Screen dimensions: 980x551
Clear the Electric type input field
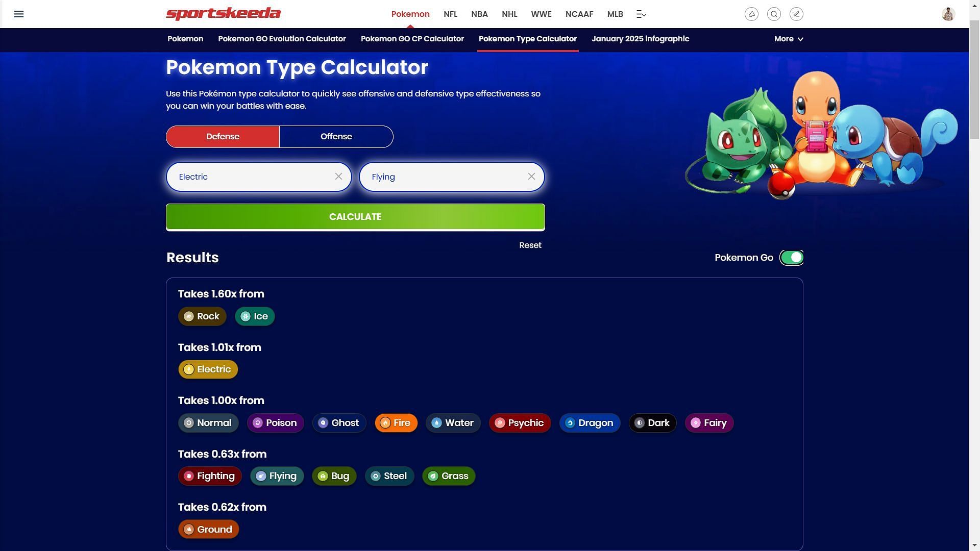338,176
